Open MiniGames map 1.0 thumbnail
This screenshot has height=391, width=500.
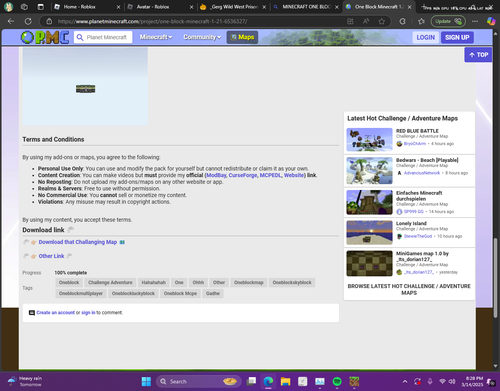[x=369, y=263]
